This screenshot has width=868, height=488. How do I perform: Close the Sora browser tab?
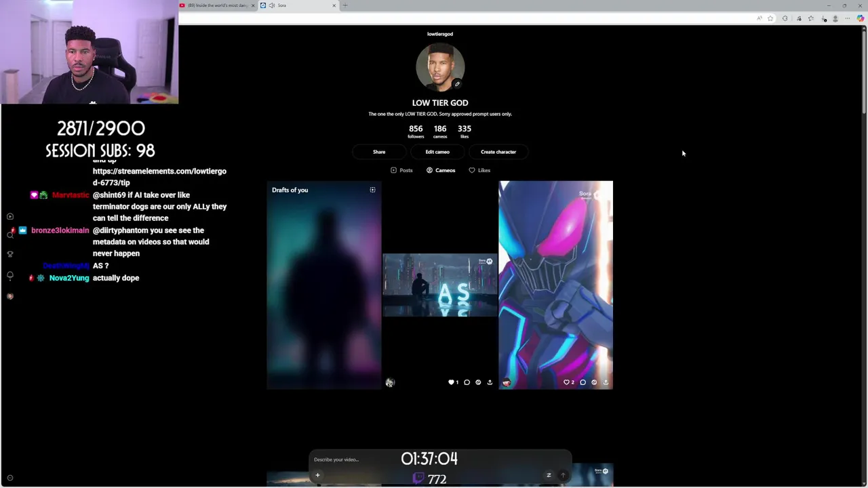point(334,5)
